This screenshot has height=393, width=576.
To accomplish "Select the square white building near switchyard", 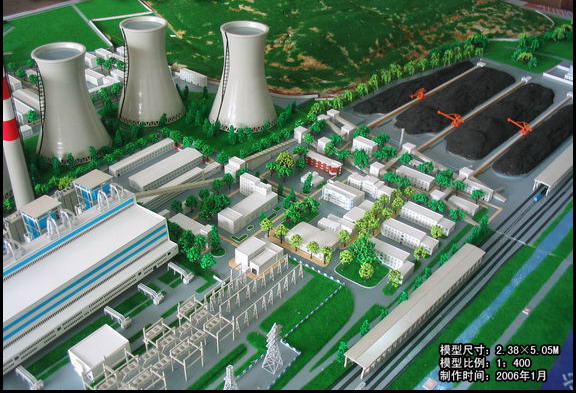I will [99, 349].
